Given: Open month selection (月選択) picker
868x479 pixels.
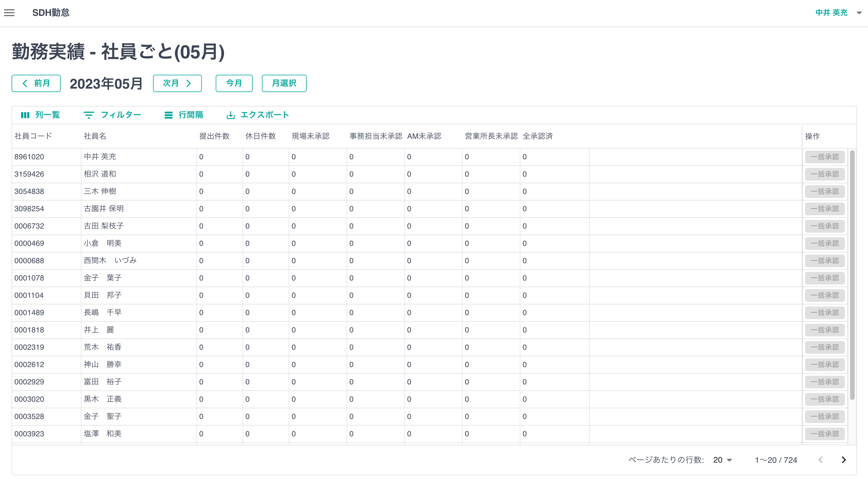Looking at the screenshot, I should [x=284, y=83].
